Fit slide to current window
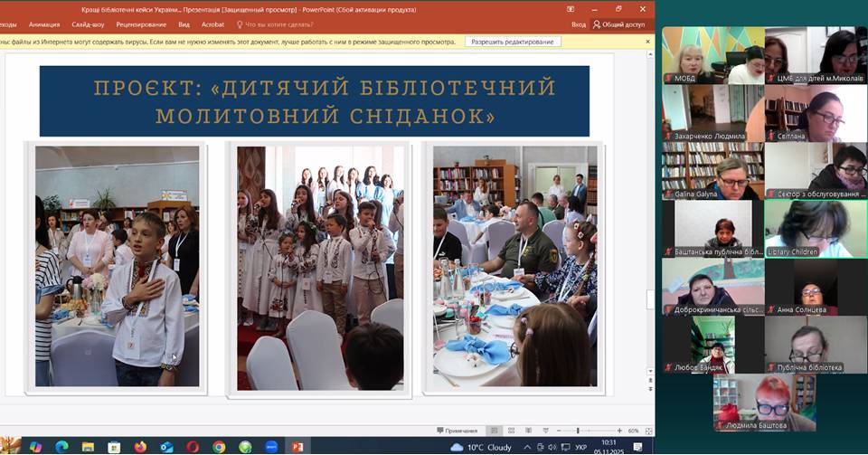The width and height of the screenshot is (868, 455). pos(647,431)
